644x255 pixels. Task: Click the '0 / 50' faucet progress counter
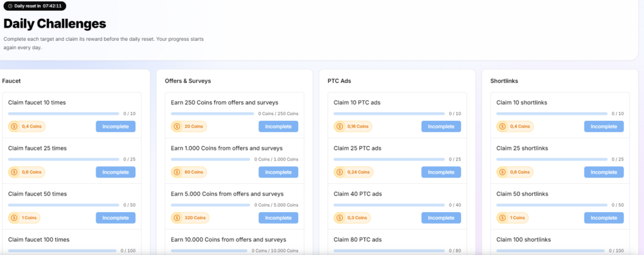pyautogui.click(x=130, y=205)
